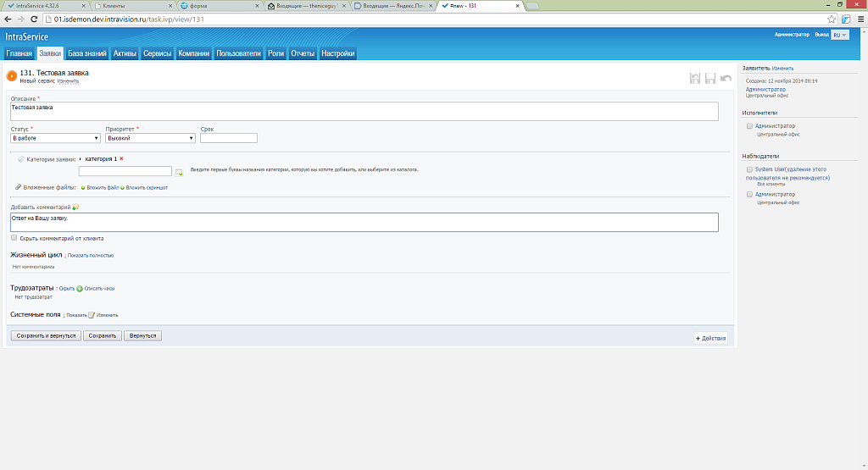Open the Chrome menu (hamburger icon)
868x470 pixels.
click(859, 18)
